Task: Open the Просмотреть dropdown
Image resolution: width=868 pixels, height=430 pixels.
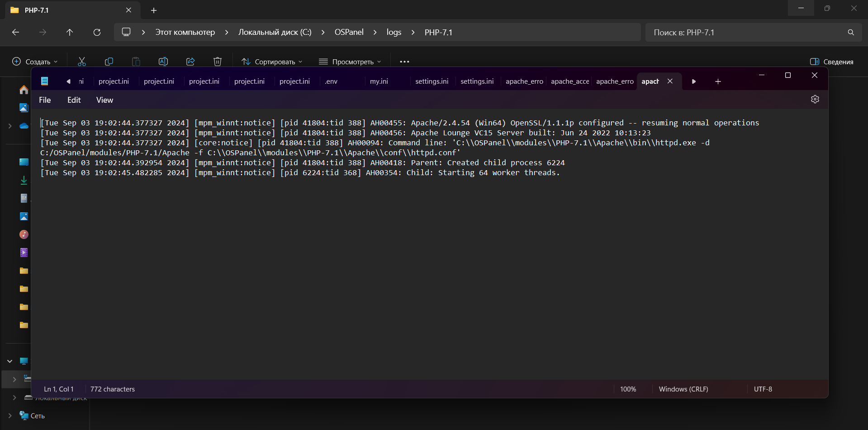Action: [x=350, y=62]
